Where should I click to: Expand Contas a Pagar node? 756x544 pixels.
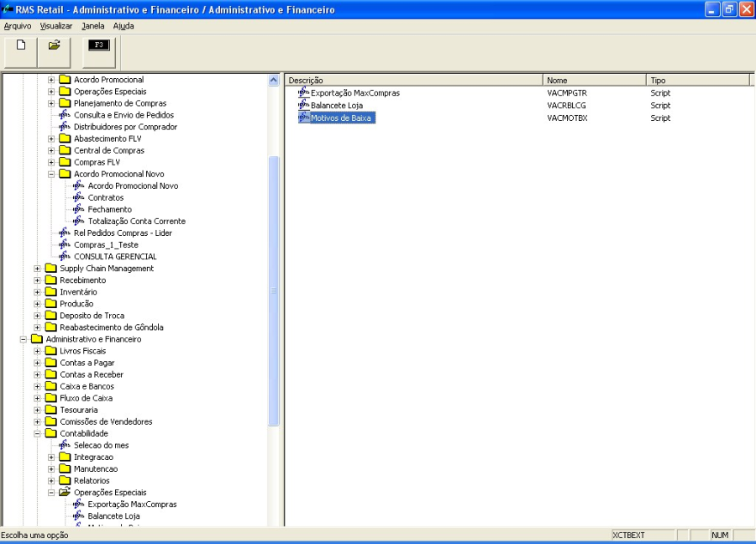tap(37, 363)
